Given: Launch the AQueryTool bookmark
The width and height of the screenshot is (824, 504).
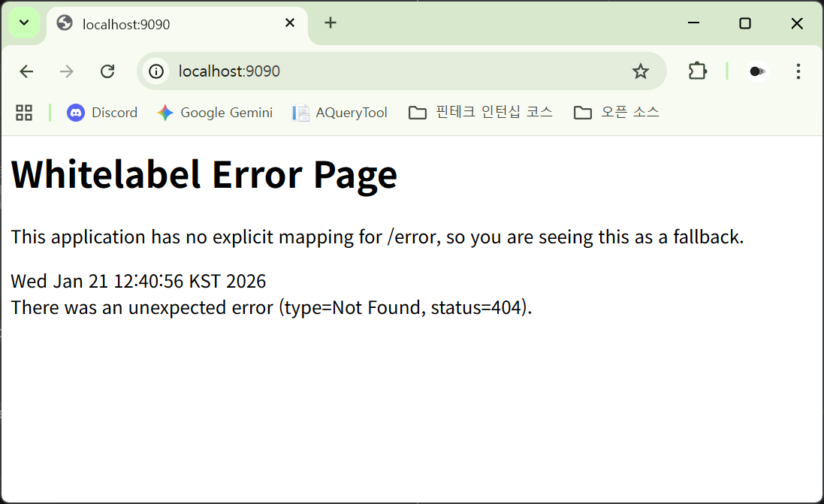Looking at the screenshot, I should coord(340,113).
